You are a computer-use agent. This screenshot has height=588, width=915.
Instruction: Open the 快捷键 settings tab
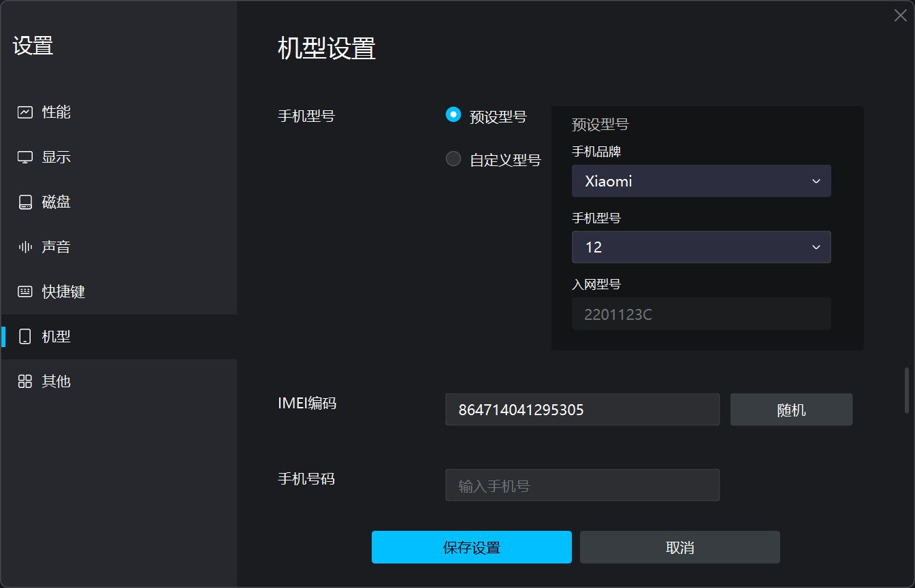tap(63, 292)
